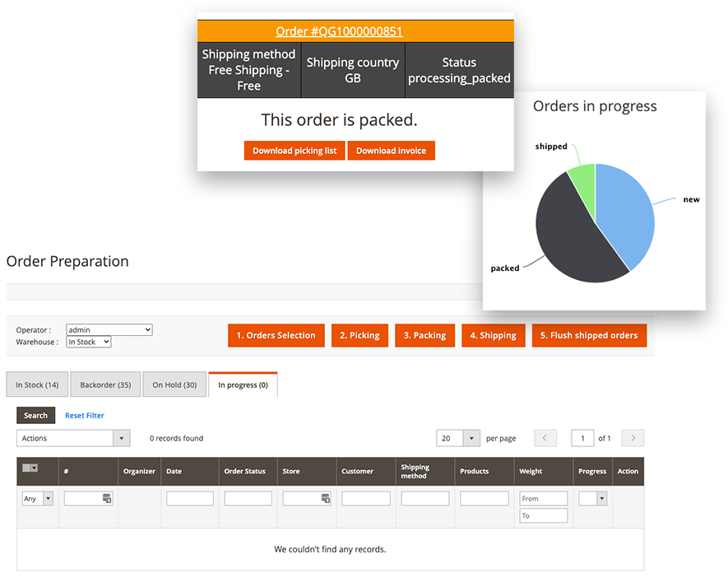Open the Operator dropdown showing admin

click(109, 328)
